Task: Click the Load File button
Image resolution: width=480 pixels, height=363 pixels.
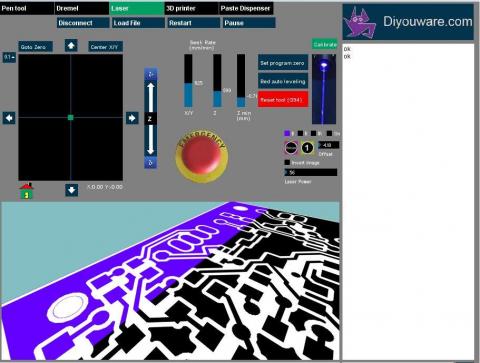Action: coord(138,23)
